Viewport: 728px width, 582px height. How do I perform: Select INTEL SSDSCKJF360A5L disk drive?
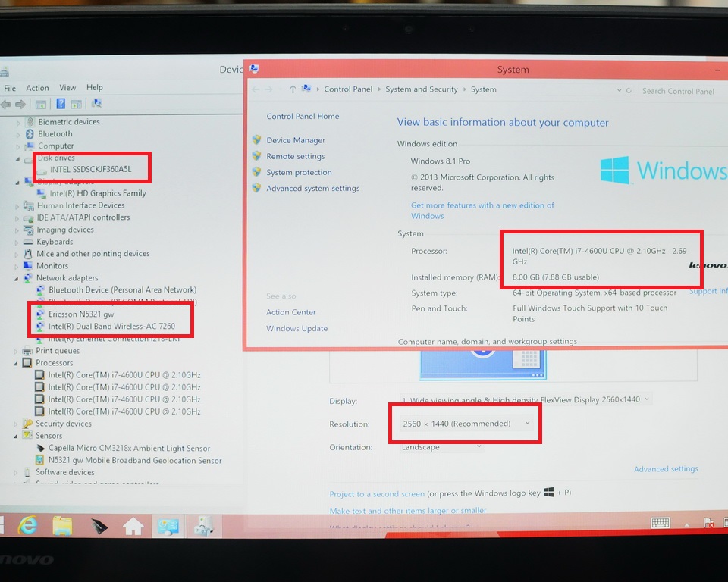coord(90,170)
